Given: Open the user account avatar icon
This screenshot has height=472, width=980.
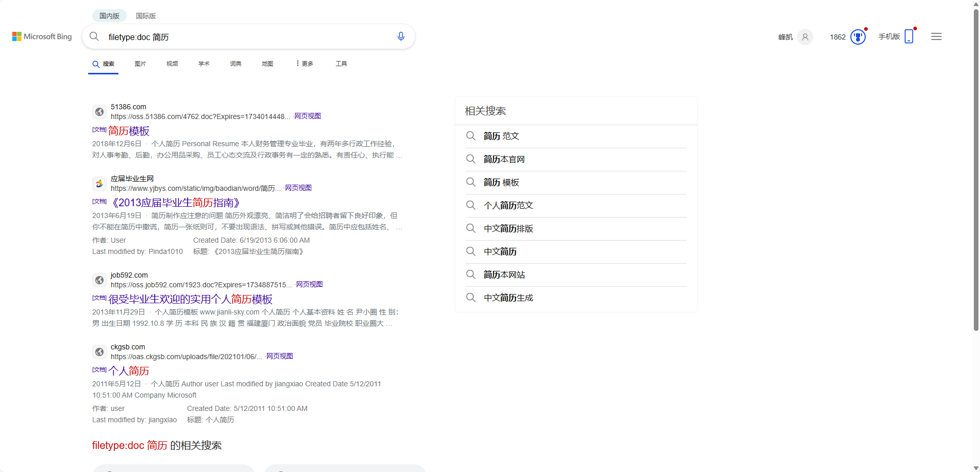Looking at the screenshot, I should 805,37.
